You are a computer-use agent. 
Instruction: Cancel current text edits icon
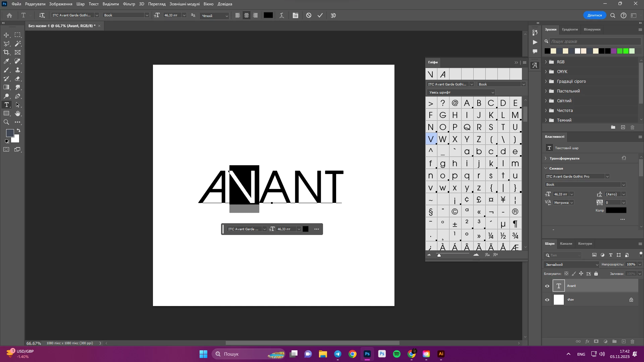click(309, 15)
